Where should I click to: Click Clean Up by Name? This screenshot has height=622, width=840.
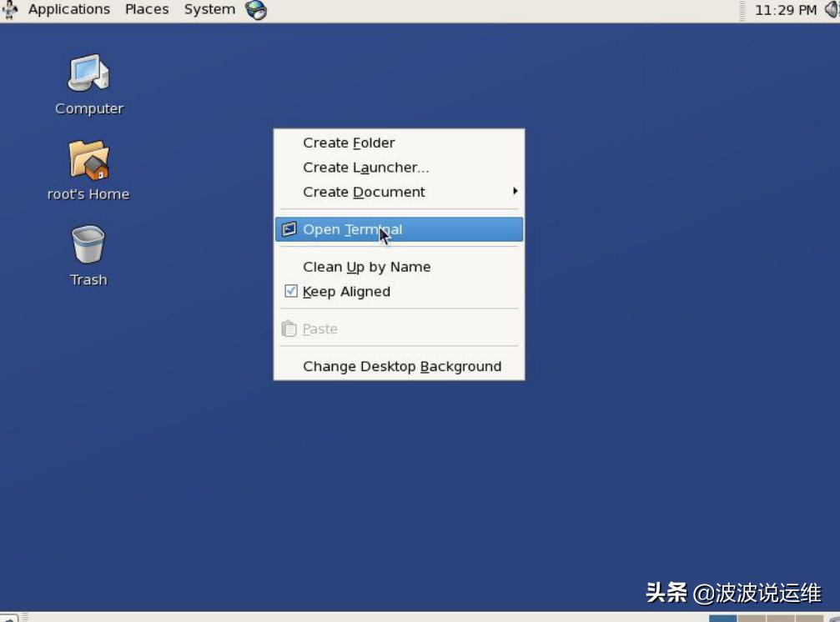click(x=367, y=267)
